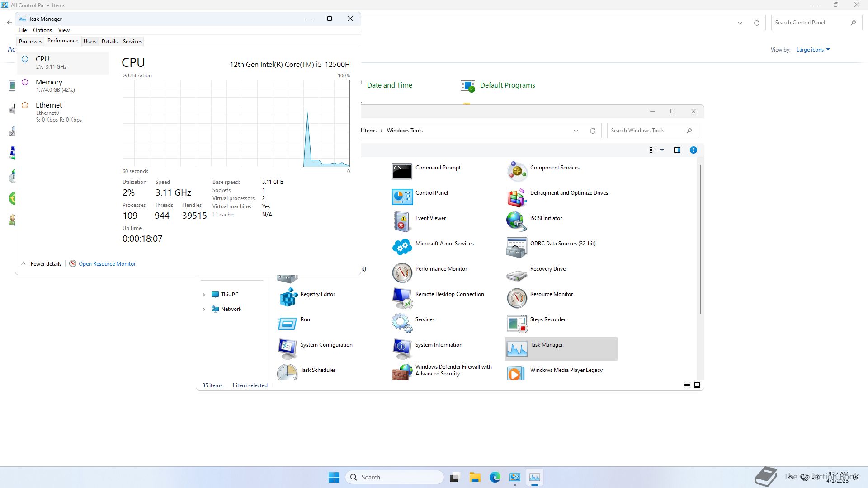Go back in Control Panel window

point(9,23)
